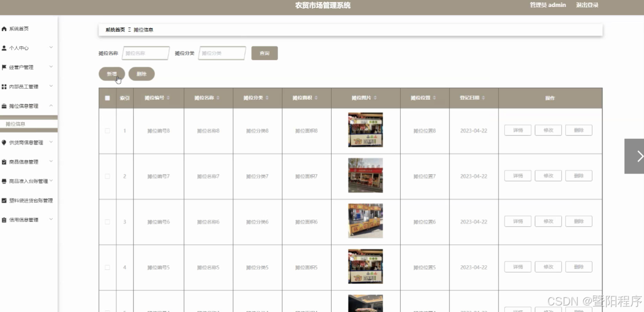Click the sort arrows on 摊位位置 column
This screenshot has width=644, height=312.
pos(434,98)
